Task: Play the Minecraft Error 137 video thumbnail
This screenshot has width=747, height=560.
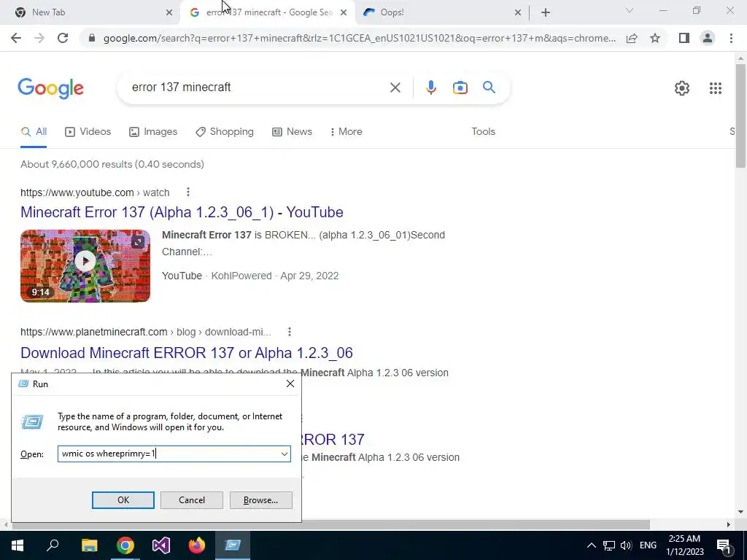Action: tap(85, 265)
